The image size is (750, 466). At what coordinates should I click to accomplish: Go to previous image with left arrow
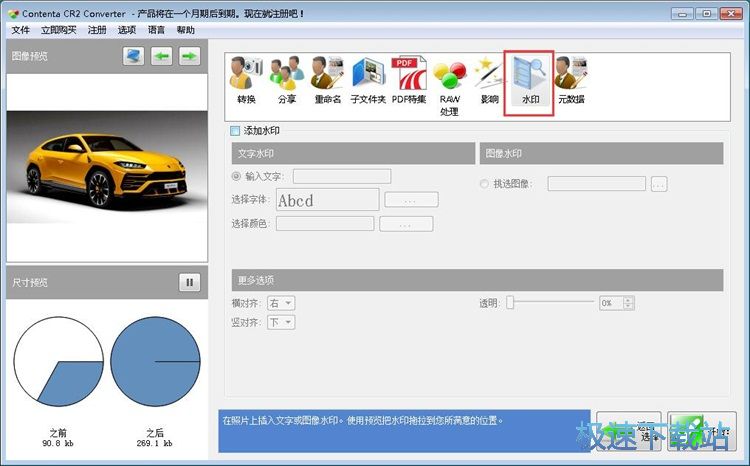162,56
